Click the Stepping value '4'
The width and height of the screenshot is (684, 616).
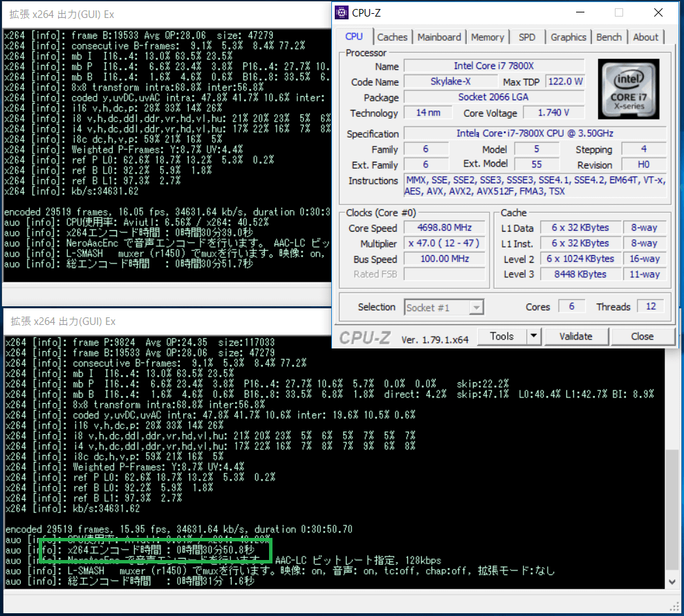[x=644, y=149]
